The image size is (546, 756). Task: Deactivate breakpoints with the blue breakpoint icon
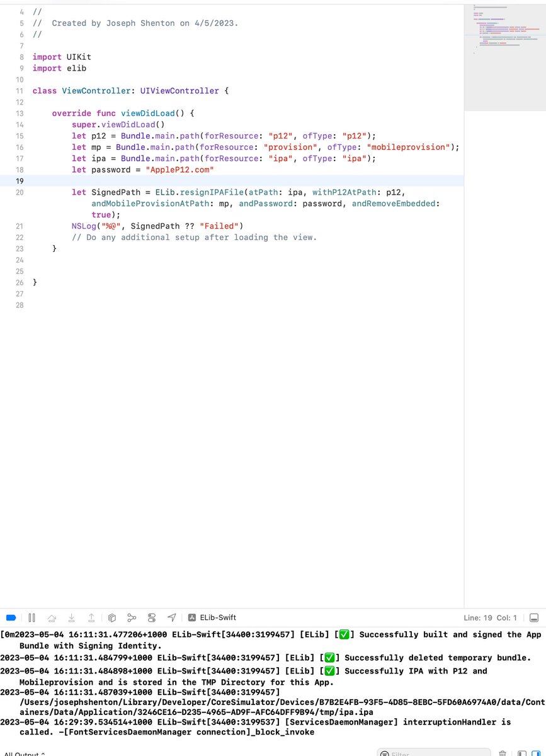tap(11, 617)
